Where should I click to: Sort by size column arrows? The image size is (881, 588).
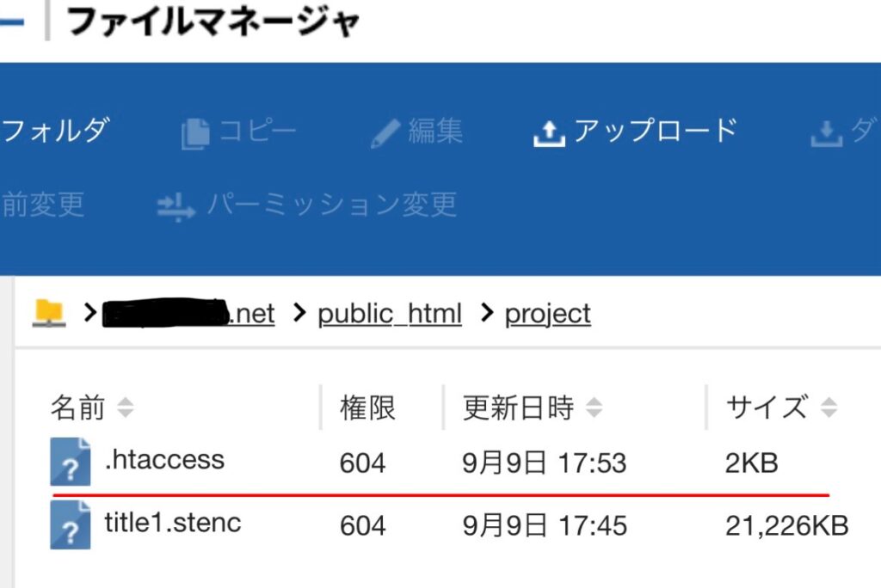(829, 407)
